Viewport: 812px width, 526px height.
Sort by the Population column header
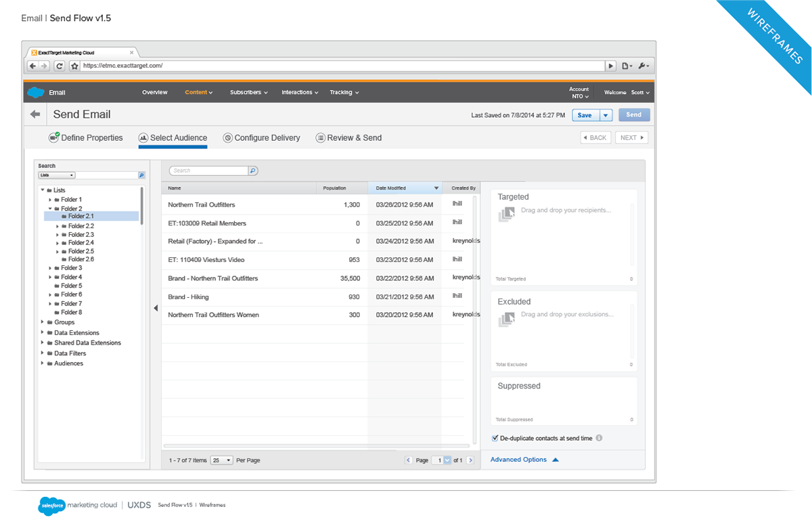[342, 188]
